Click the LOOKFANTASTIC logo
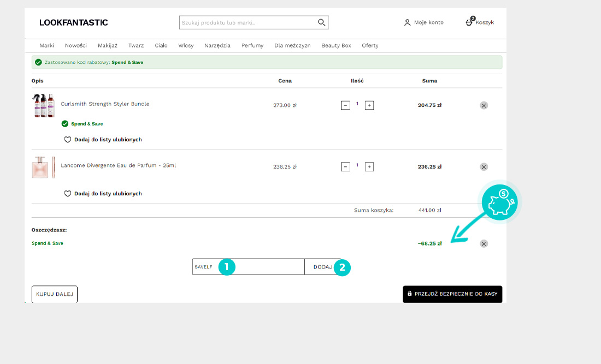Screen dimensions: 601x364 (74, 22)
